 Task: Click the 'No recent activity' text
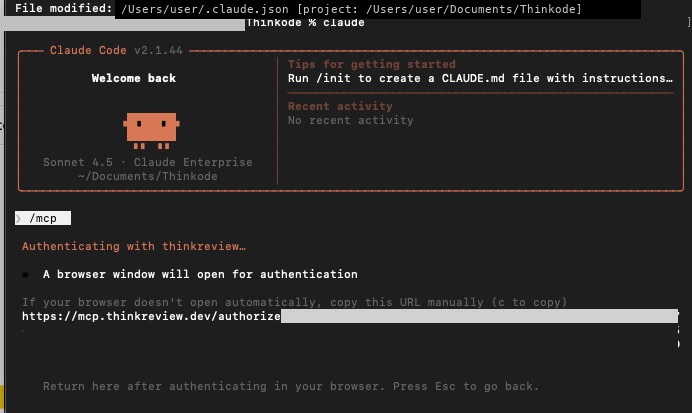pos(351,120)
